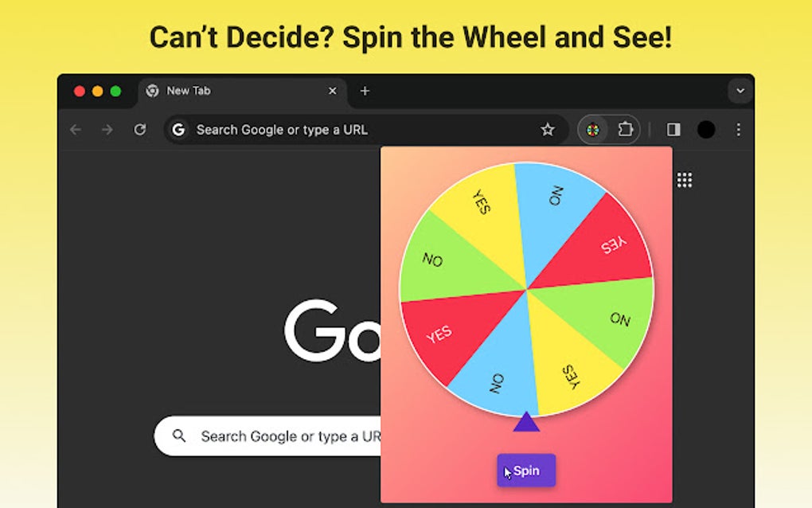812x508 pixels.
Task: Open the Google apps grid icon
Action: pyautogui.click(x=685, y=180)
